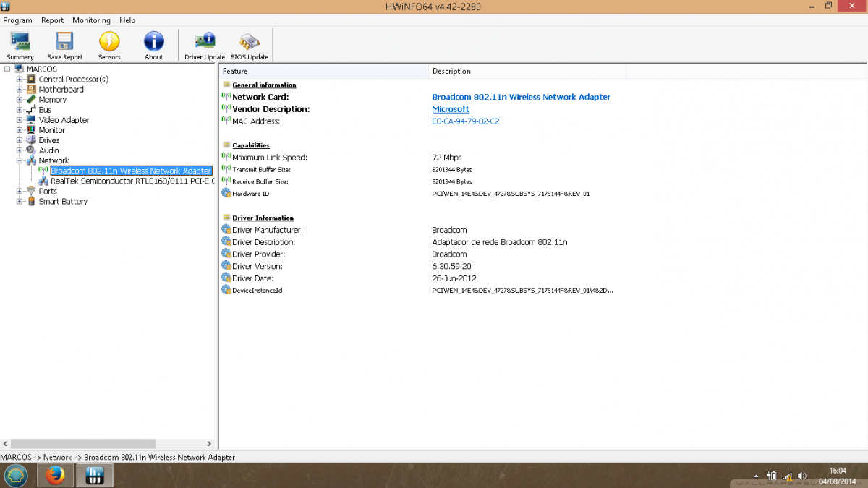Image resolution: width=868 pixels, height=488 pixels.
Task: Expand the Audio node
Action: [x=20, y=150]
